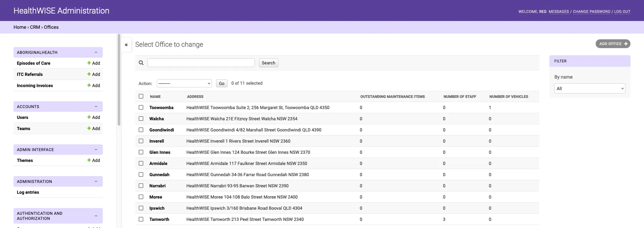Image resolution: width=644 pixels, height=228 pixels.
Task: Open the Inverell office record
Action: pos(157,141)
